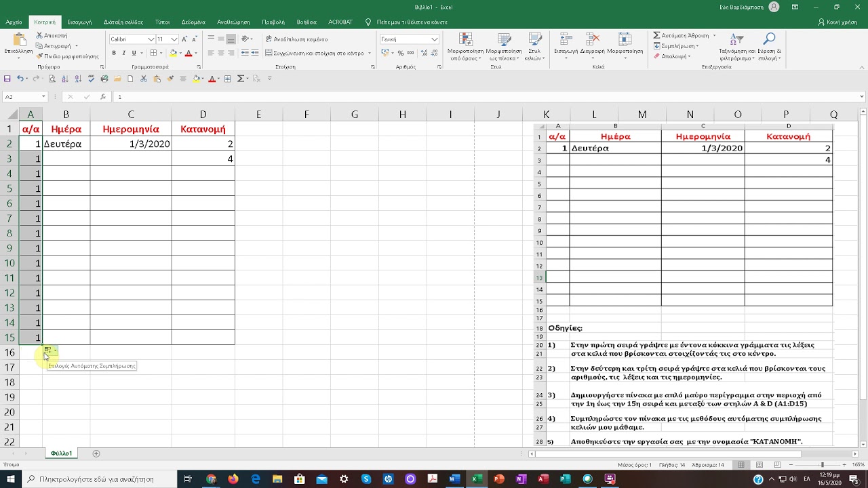Open Conditional Formatting (Μορφοποίηση υπό όρους)
The width and height of the screenshot is (868, 488).
pyautogui.click(x=466, y=46)
